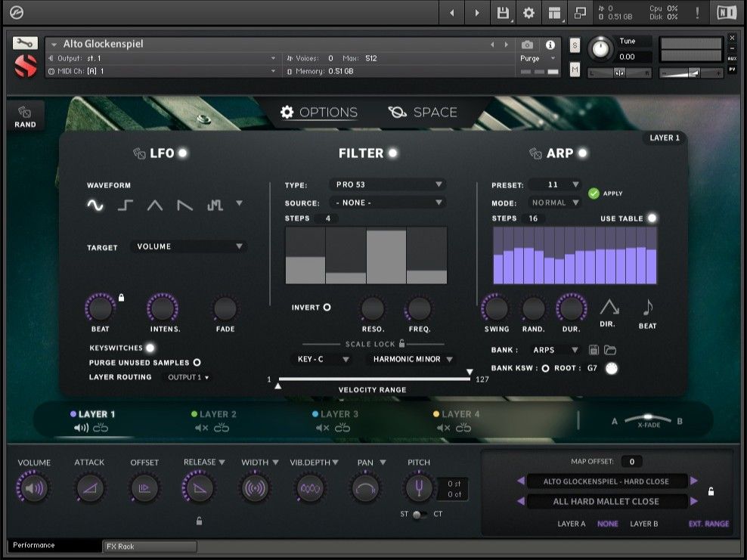Click the ARP direction icon
Screen dimensions: 747x560
(609, 307)
